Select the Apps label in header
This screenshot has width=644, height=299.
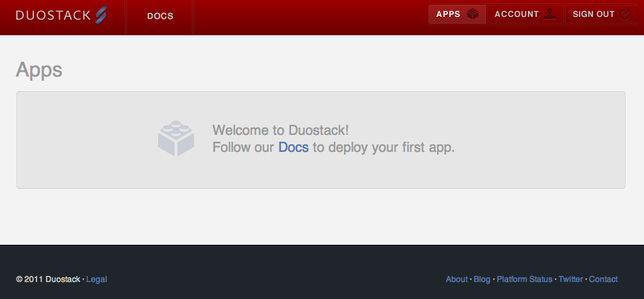coord(449,14)
